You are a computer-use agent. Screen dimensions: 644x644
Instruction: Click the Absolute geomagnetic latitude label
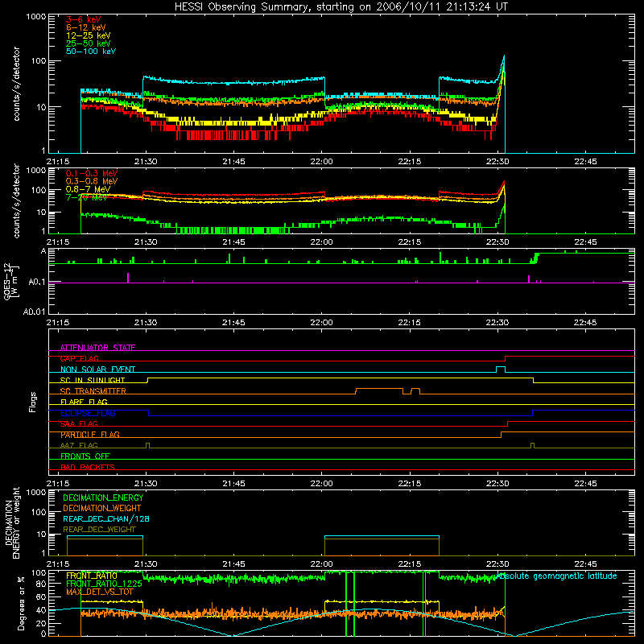[557, 576]
